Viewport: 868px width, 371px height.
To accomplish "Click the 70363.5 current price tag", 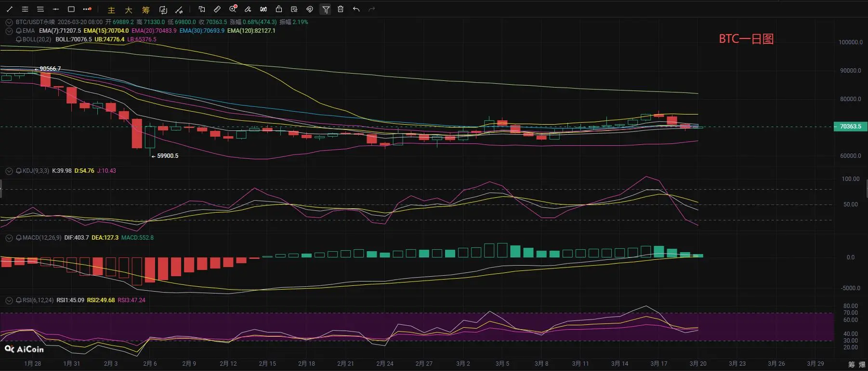I will coord(850,127).
